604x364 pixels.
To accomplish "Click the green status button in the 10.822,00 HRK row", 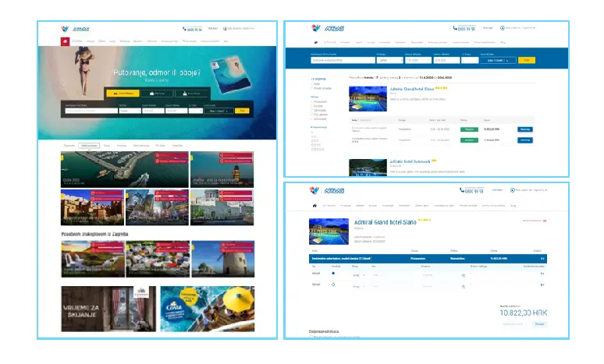I will tap(469, 129).
